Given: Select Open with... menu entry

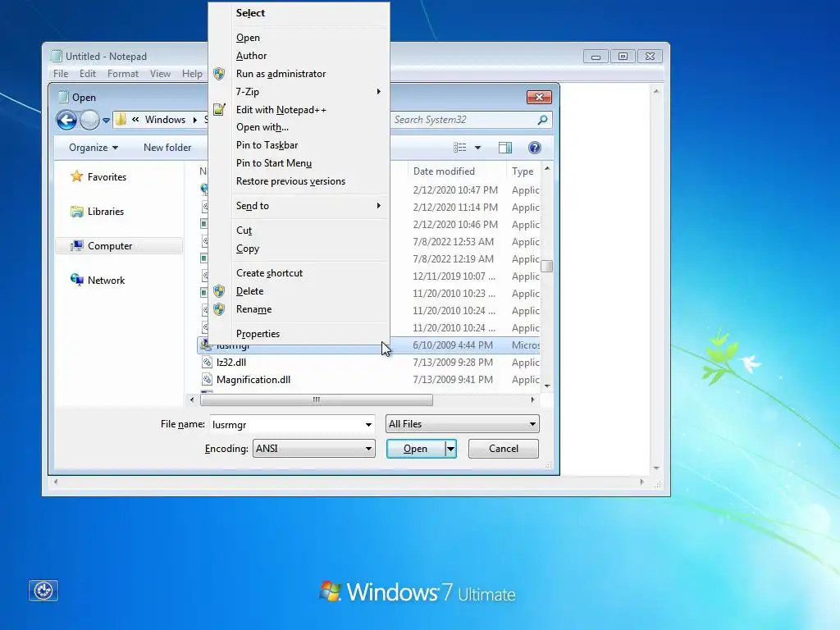Looking at the screenshot, I should pyautogui.click(x=262, y=127).
